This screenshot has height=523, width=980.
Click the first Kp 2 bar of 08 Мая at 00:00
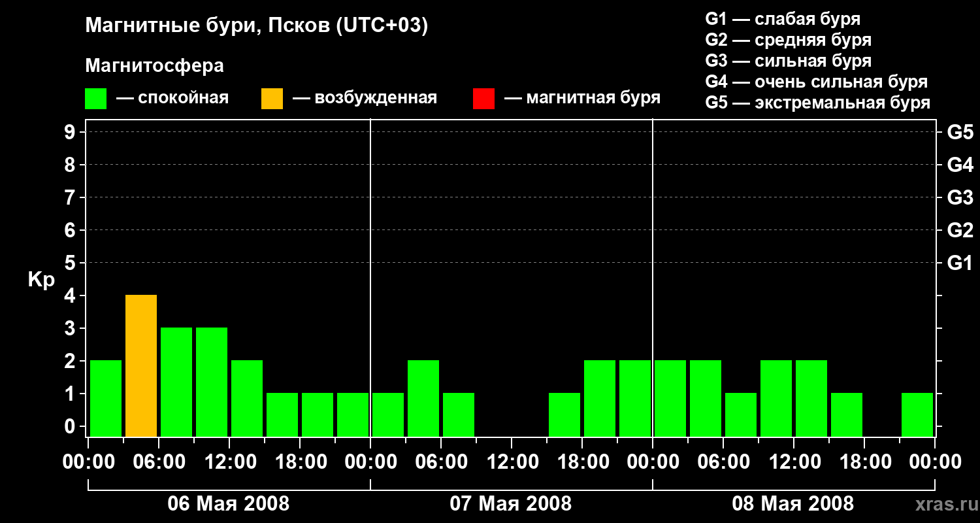point(670,399)
